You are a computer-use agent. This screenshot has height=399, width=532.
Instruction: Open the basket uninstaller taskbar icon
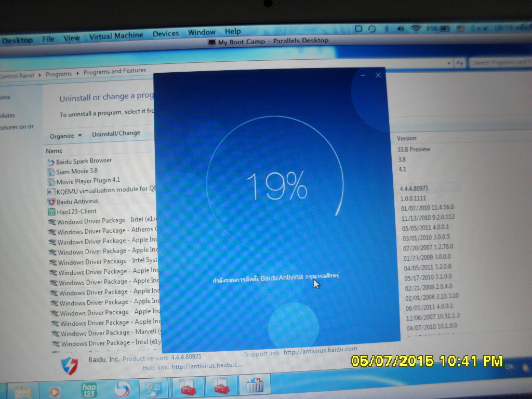(x=255, y=384)
